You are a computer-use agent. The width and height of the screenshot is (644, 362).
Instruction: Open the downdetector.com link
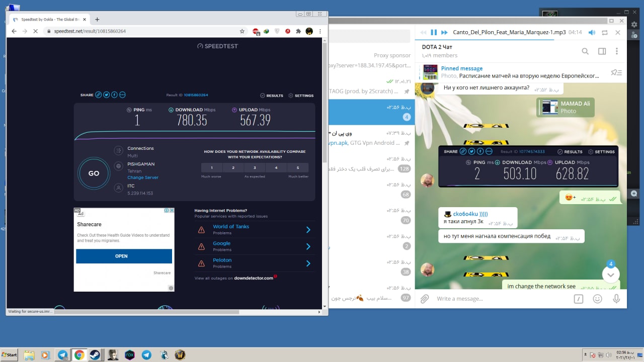[x=254, y=278]
